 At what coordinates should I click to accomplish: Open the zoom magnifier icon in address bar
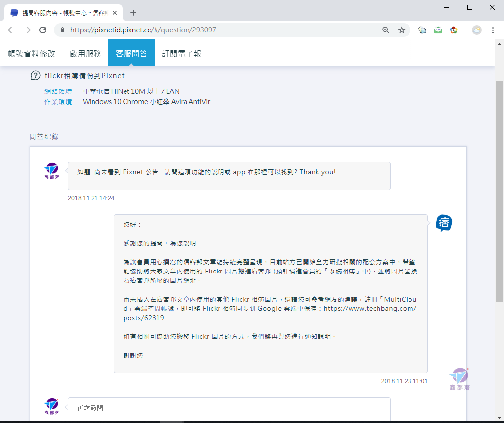(386, 30)
